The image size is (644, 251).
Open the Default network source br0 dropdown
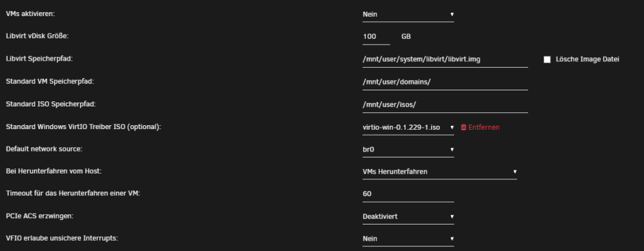click(408, 149)
